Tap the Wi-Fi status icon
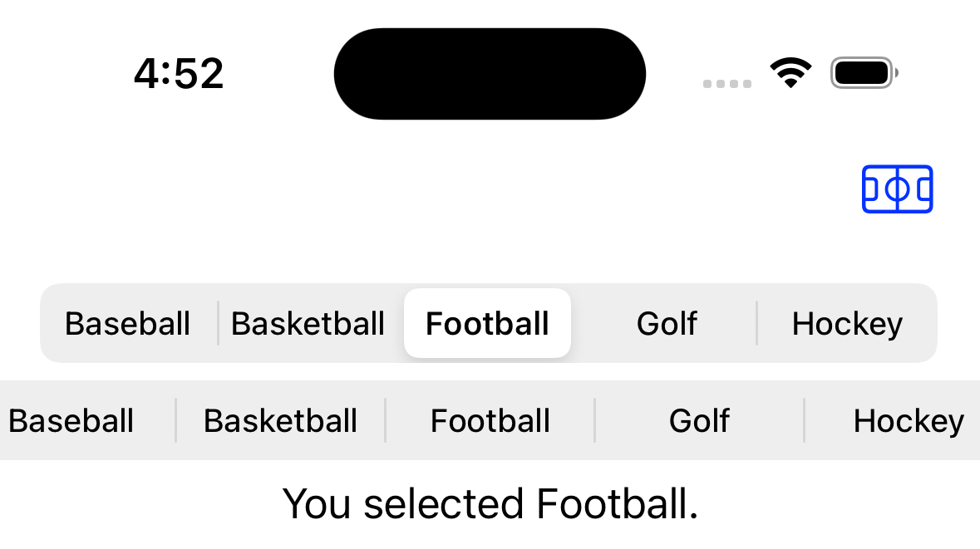Image resolution: width=980 pixels, height=549 pixels. point(790,73)
